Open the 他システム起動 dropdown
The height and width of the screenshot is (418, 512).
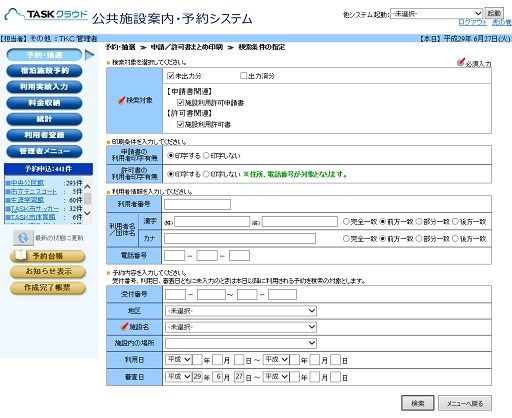[436, 13]
